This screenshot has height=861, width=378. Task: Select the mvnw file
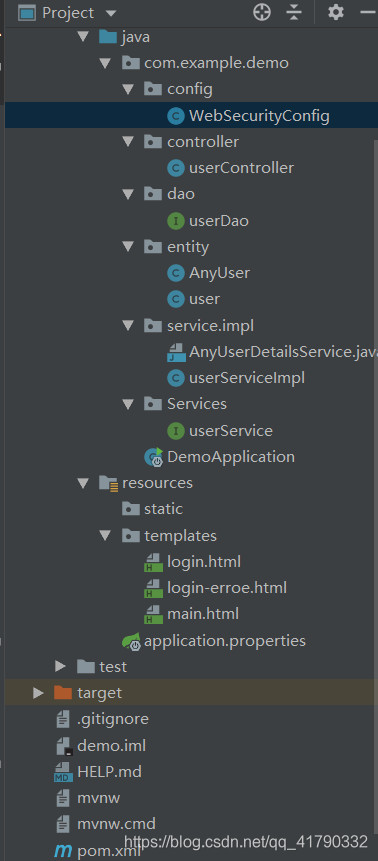[x=98, y=798]
